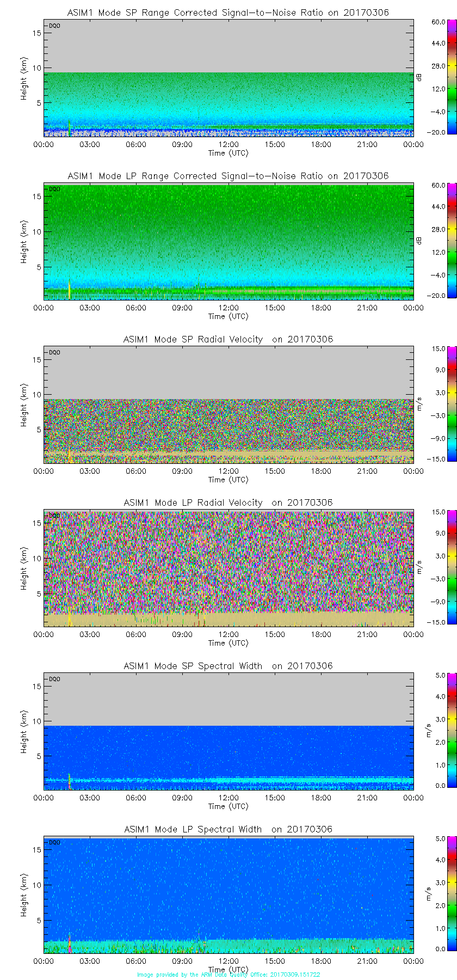Click the 12:00 tick label under LP Signal-to-Noise plot
Image resolution: width=457 pixels, height=980 pixels.
point(228,308)
